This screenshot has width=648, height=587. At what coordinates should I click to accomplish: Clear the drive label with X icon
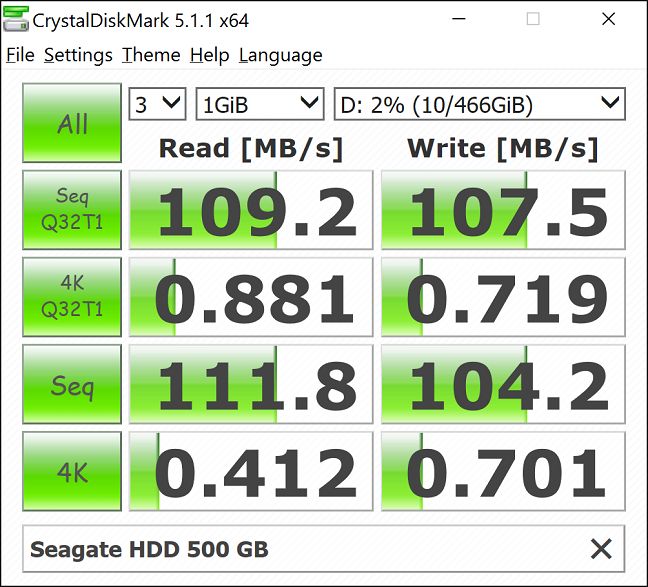click(600, 548)
